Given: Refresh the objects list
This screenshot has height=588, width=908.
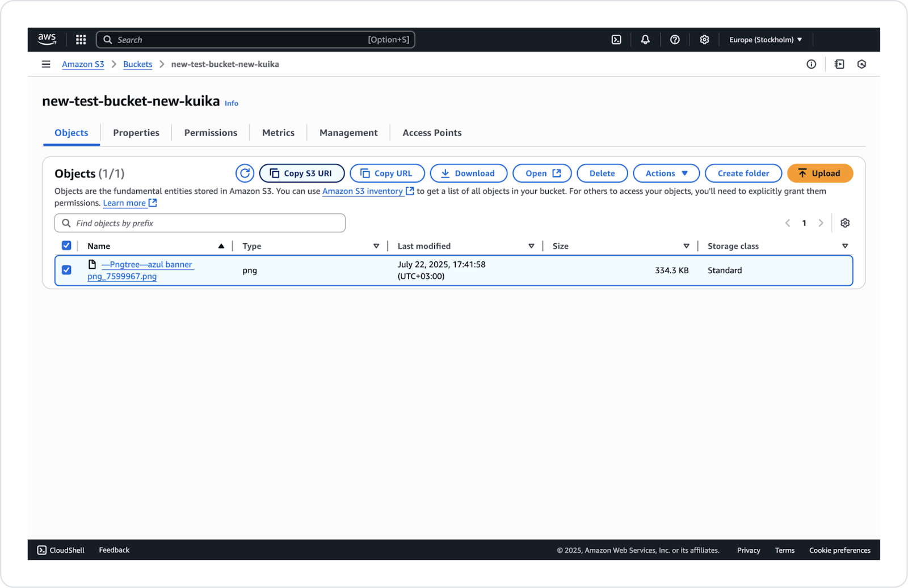Looking at the screenshot, I should (245, 174).
